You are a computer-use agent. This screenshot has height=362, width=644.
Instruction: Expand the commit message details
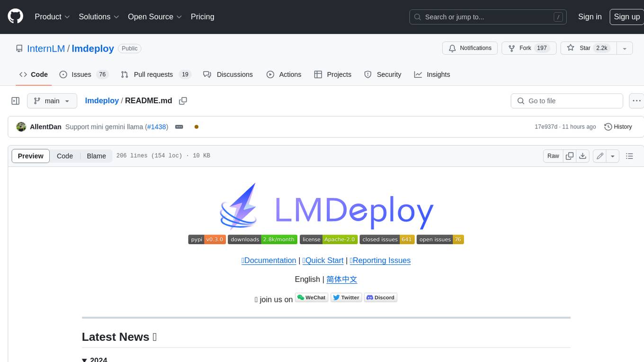[179, 127]
